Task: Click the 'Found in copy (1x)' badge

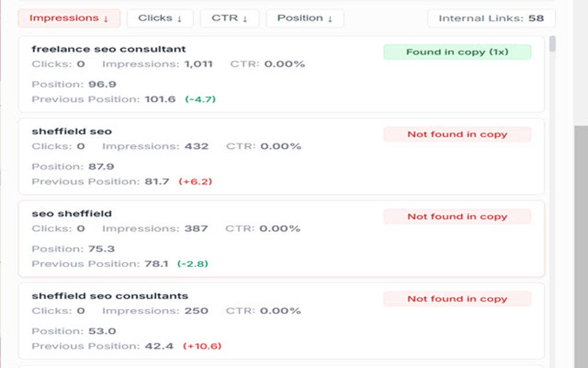Action: pyautogui.click(x=457, y=52)
